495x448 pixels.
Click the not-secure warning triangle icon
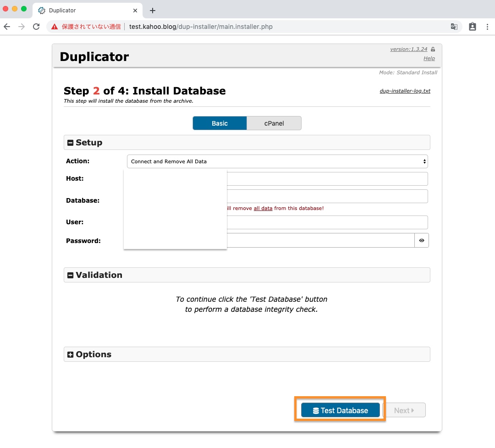(x=55, y=27)
